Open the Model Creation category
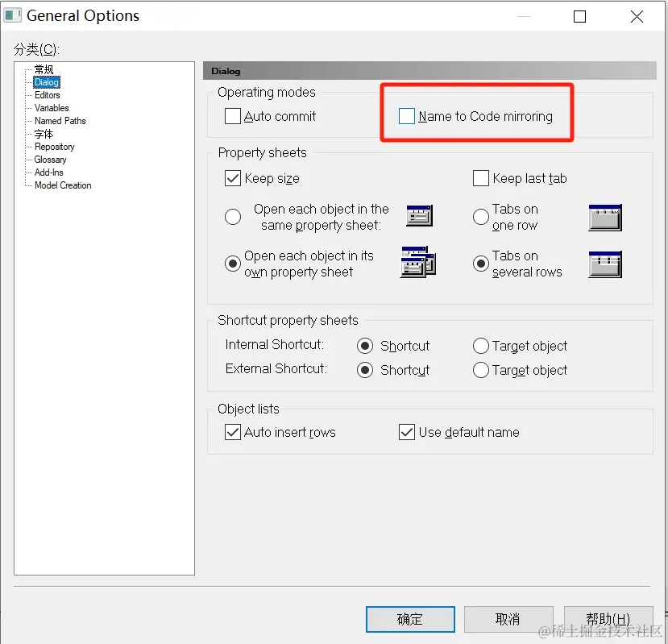668x644 pixels. pyautogui.click(x=63, y=185)
